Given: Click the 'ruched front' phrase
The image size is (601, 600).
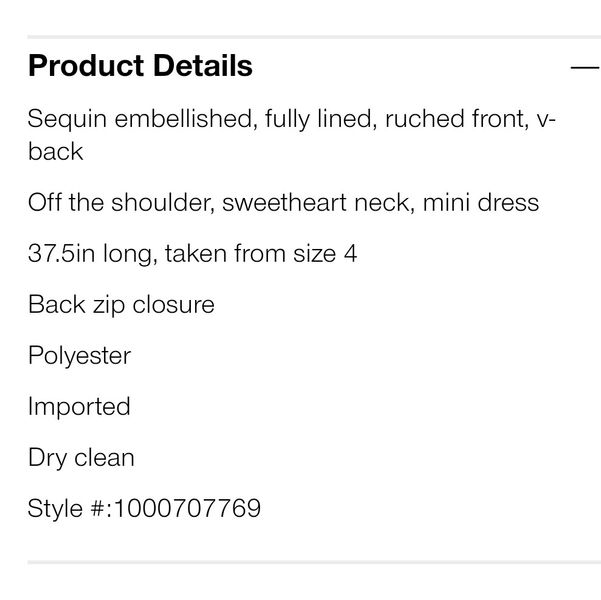Looking at the screenshot, I should [x=457, y=118].
